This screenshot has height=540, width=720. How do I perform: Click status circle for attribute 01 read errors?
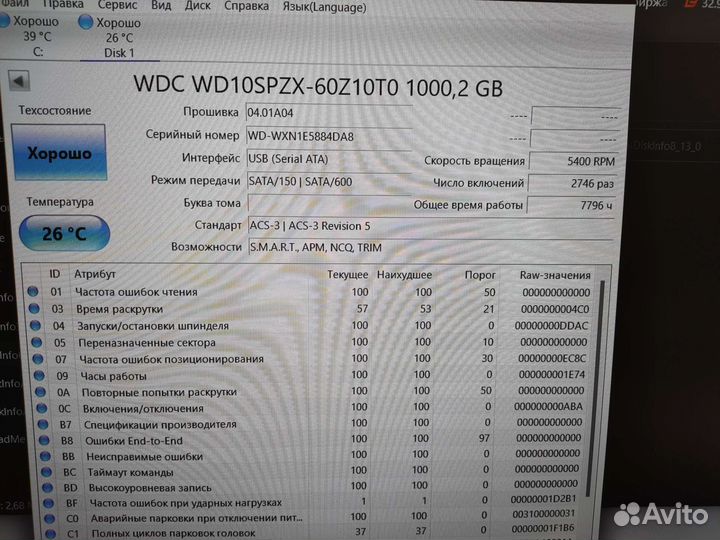(x=35, y=292)
